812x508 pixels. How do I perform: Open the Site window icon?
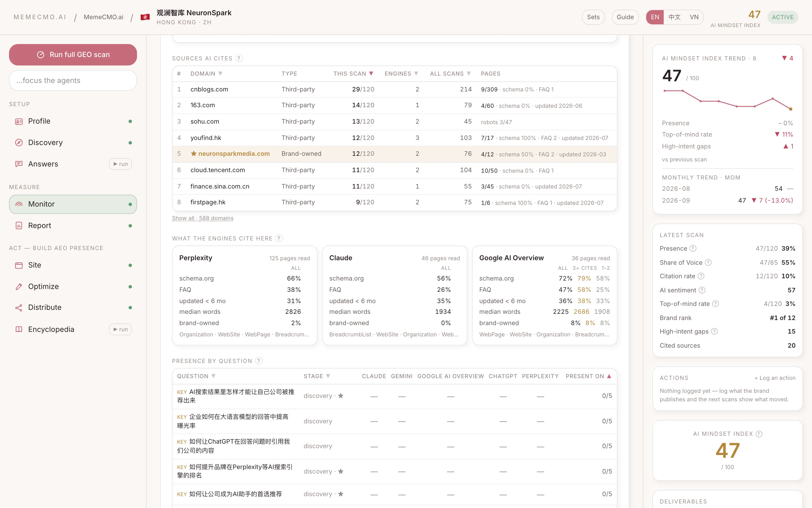[19, 265]
